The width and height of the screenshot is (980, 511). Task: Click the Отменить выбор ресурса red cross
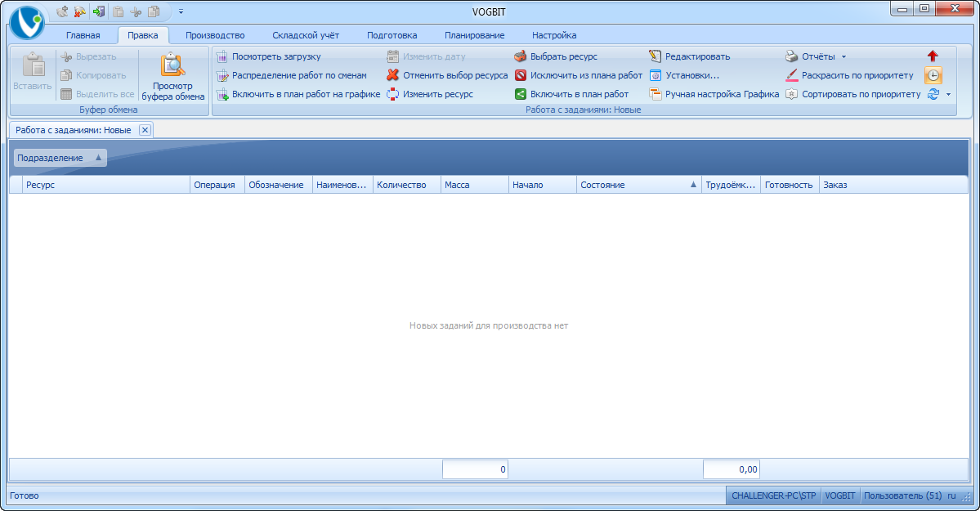393,75
